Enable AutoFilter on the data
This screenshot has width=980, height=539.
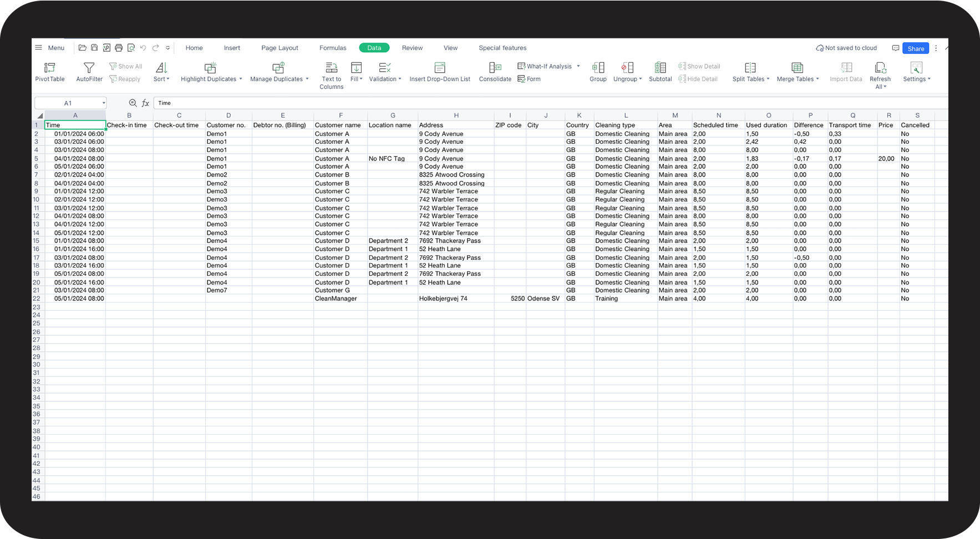tap(89, 68)
